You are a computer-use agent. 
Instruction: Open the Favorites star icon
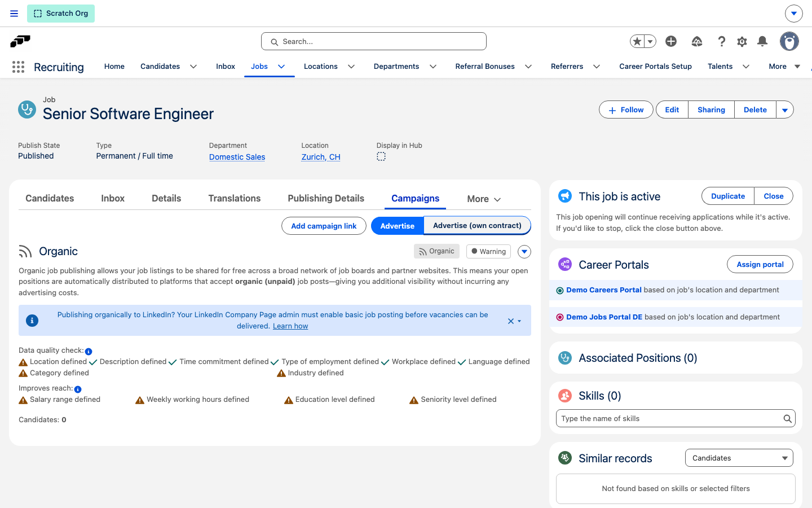pos(637,41)
